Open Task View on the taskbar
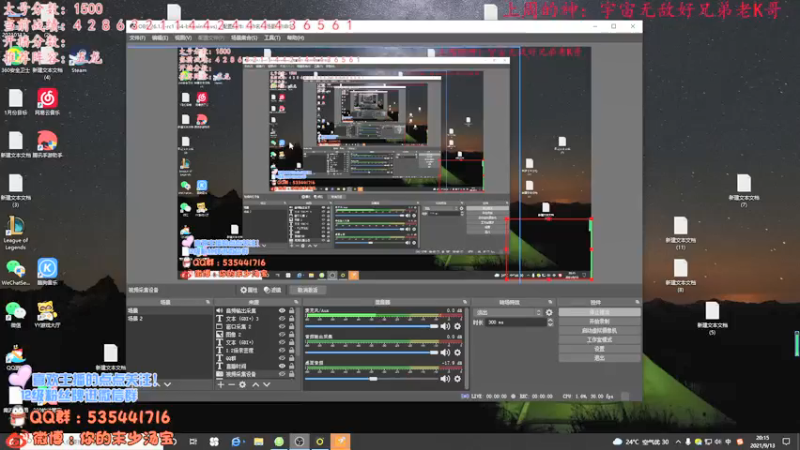The width and height of the screenshot is (800, 450). pos(193,441)
